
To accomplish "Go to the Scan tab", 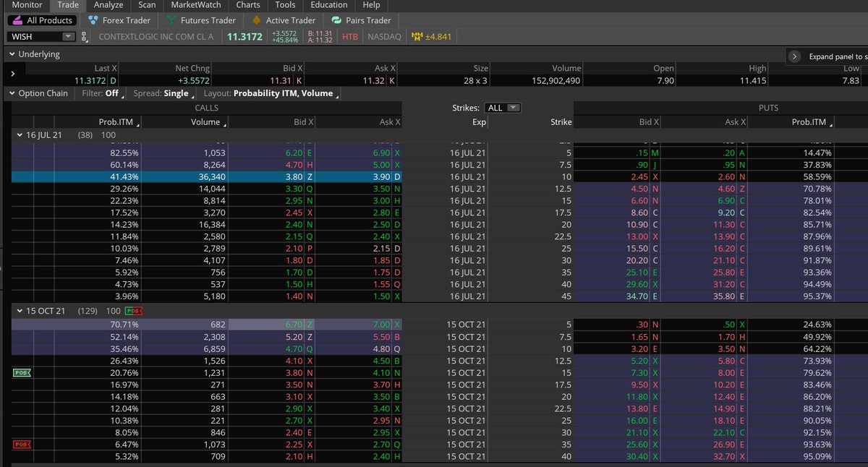I will tap(147, 5).
